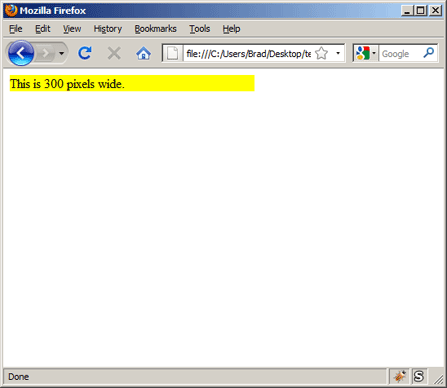Click the Google search engine icon
447x388 pixels.
tap(363, 53)
